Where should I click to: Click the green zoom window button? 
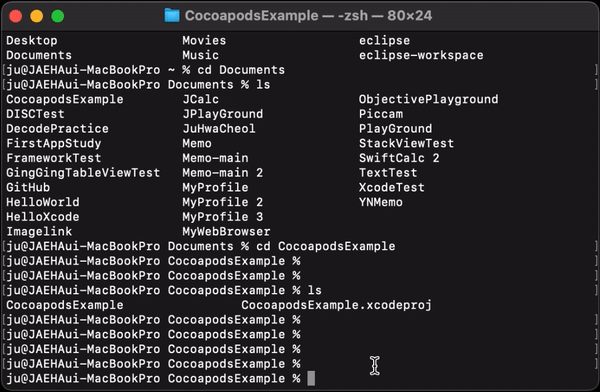[58, 16]
